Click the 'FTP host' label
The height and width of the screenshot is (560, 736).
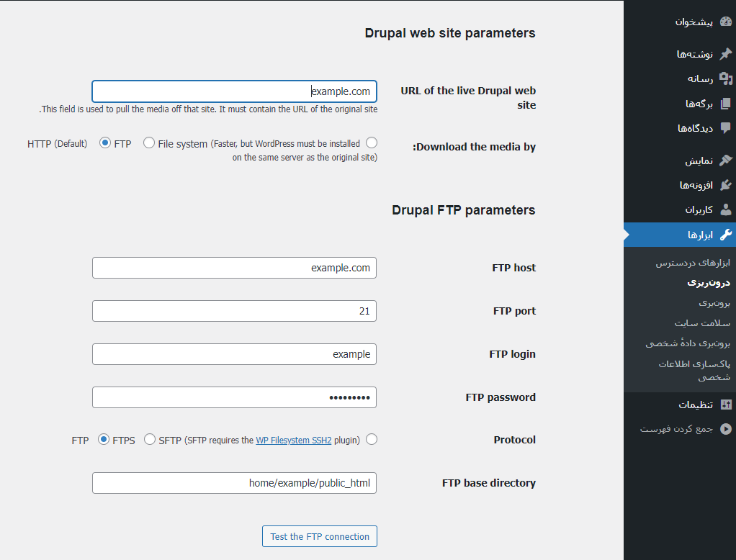click(514, 268)
